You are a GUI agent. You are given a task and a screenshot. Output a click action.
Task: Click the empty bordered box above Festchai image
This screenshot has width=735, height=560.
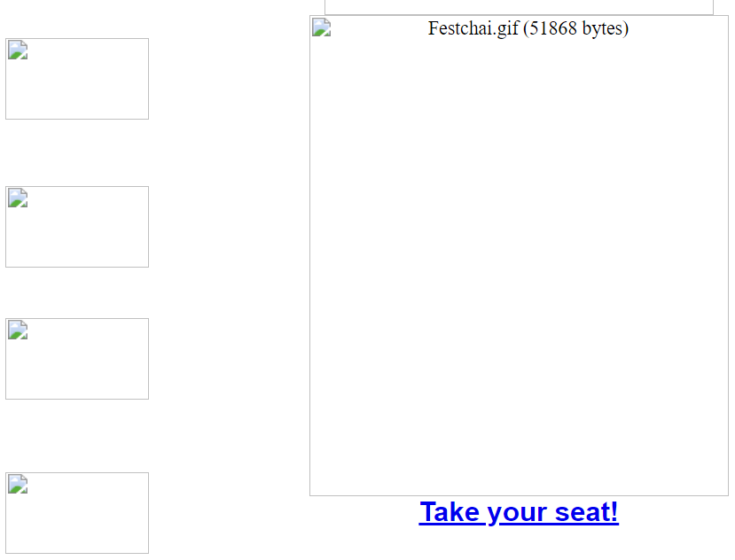pyautogui.click(x=519, y=6)
